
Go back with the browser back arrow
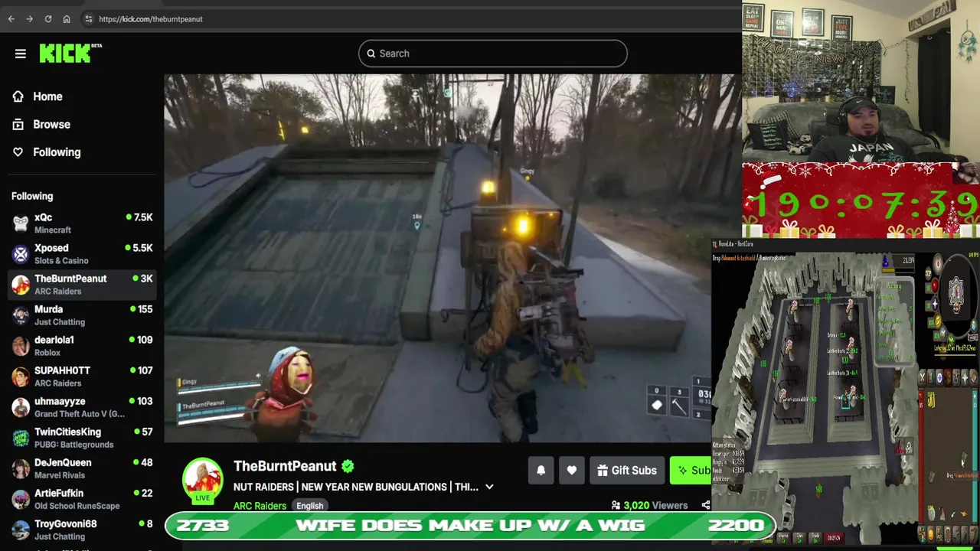click(x=11, y=19)
